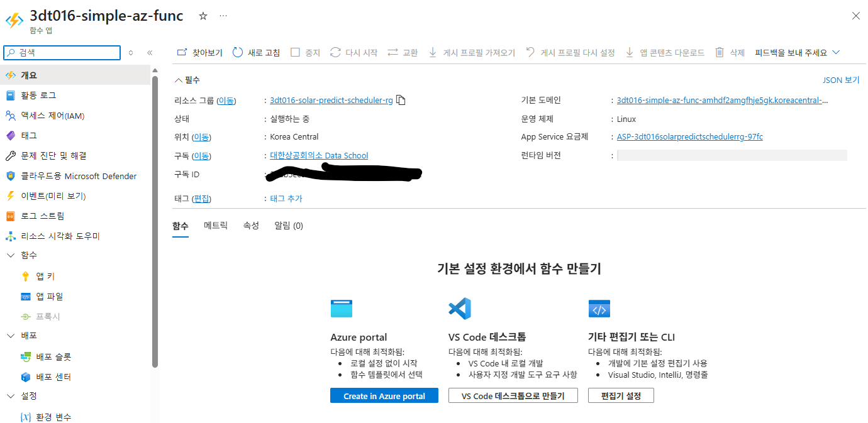This screenshot has height=423, width=868.
Task: Collapse the sidebar with double-chevron icon
Action: [x=150, y=53]
